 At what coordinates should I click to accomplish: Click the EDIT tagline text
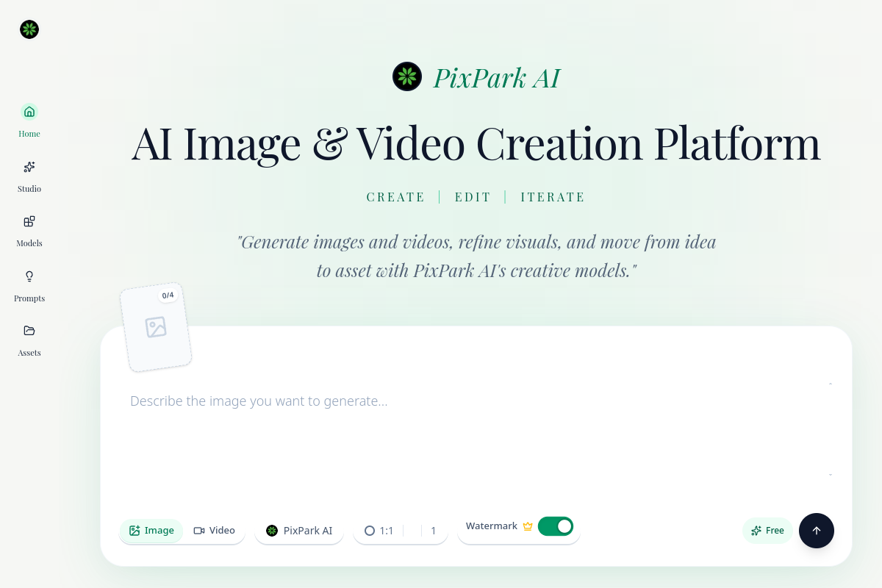(x=473, y=197)
